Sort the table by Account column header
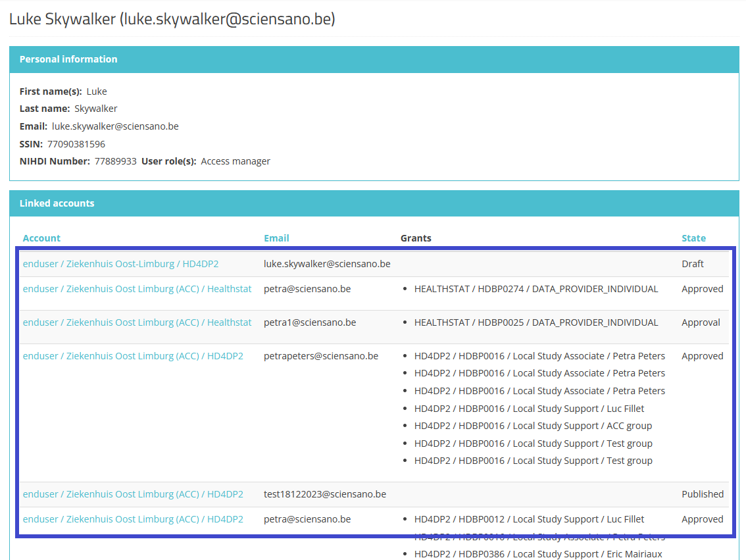 pos(41,238)
